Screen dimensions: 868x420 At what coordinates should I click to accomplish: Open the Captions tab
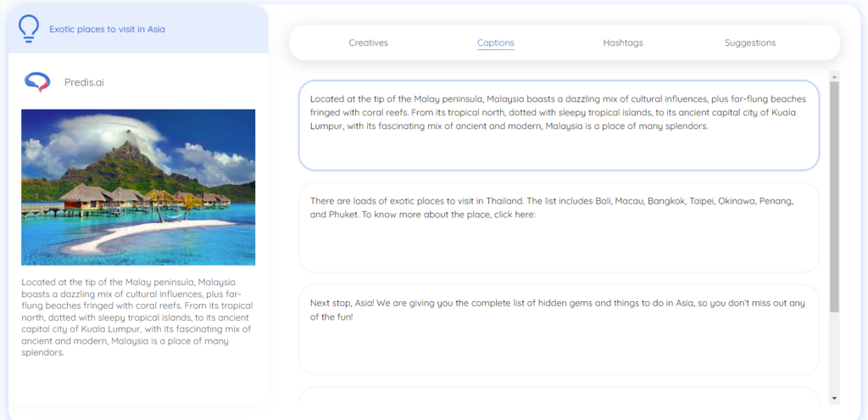pos(495,42)
